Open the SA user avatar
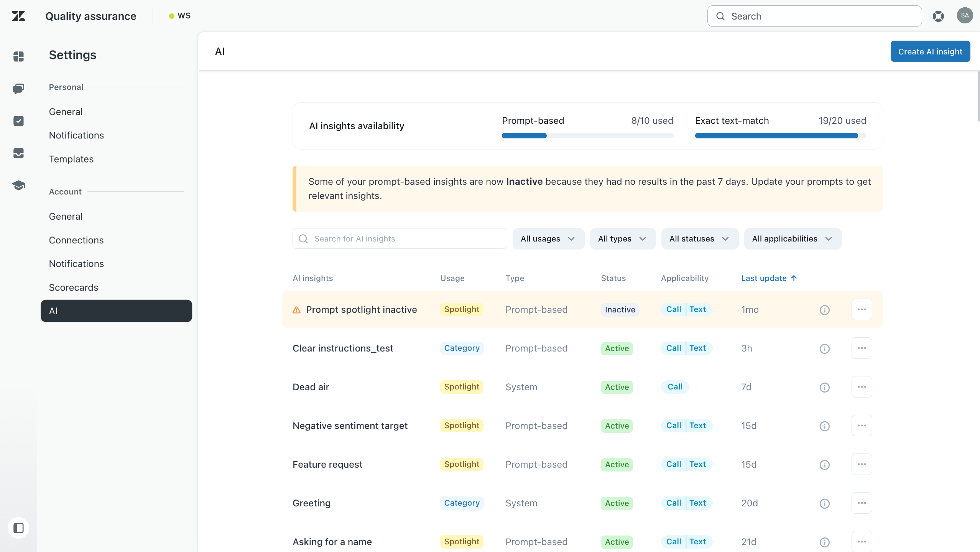Viewport: 980px width, 552px height. tap(965, 16)
